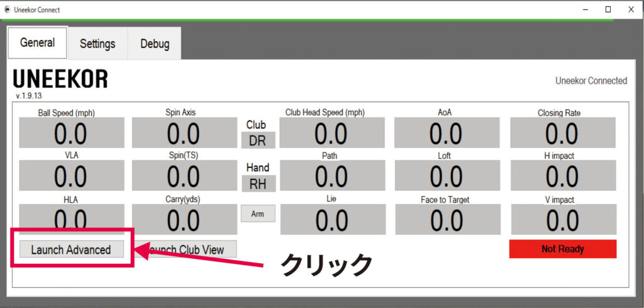Click the AoA value box
Image resolution: width=644 pixels, height=308 pixels.
447,132
